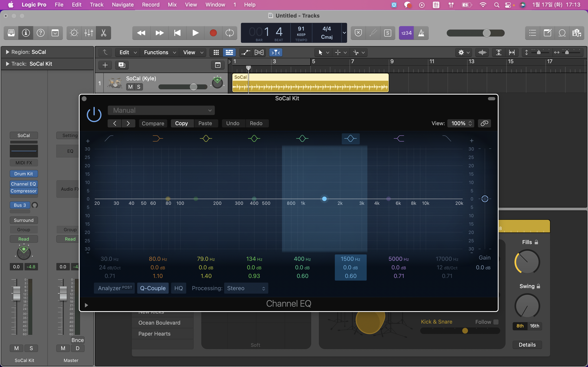Click the low cut filter band icon
Image resolution: width=588 pixels, height=367 pixels.
coord(109,139)
